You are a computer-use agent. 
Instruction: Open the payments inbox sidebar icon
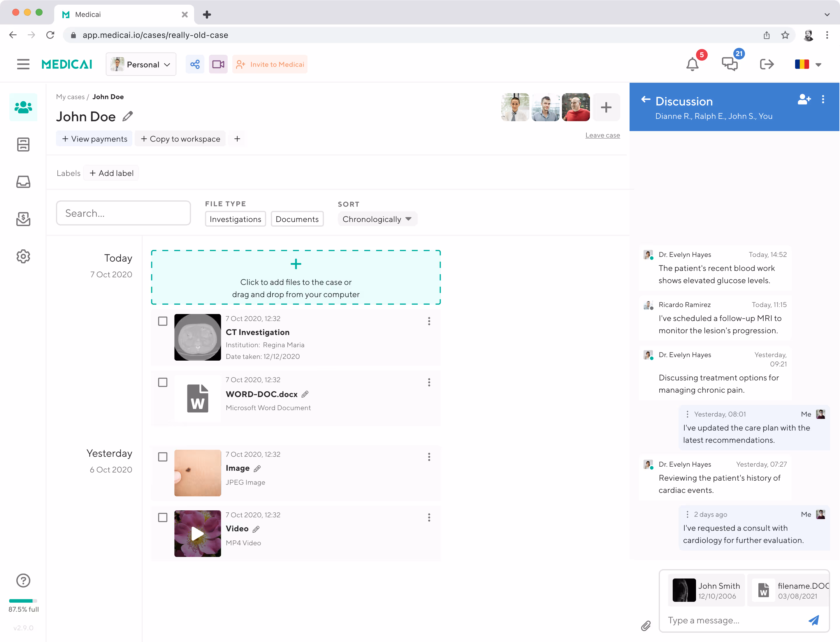[23, 219]
